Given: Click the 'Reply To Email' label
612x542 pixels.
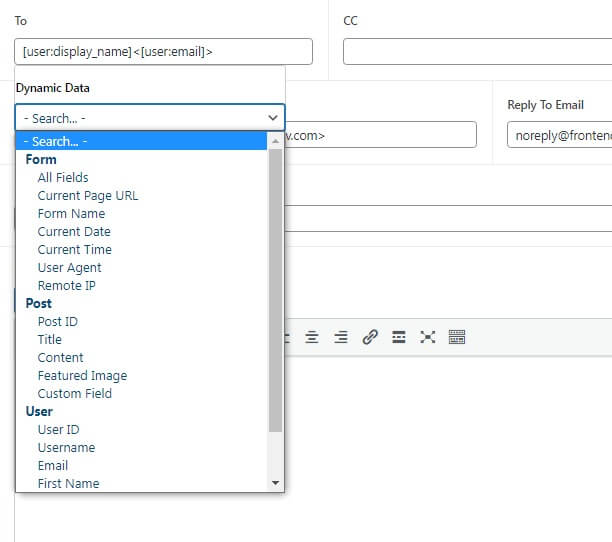Looking at the screenshot, I should coord(546,105).
